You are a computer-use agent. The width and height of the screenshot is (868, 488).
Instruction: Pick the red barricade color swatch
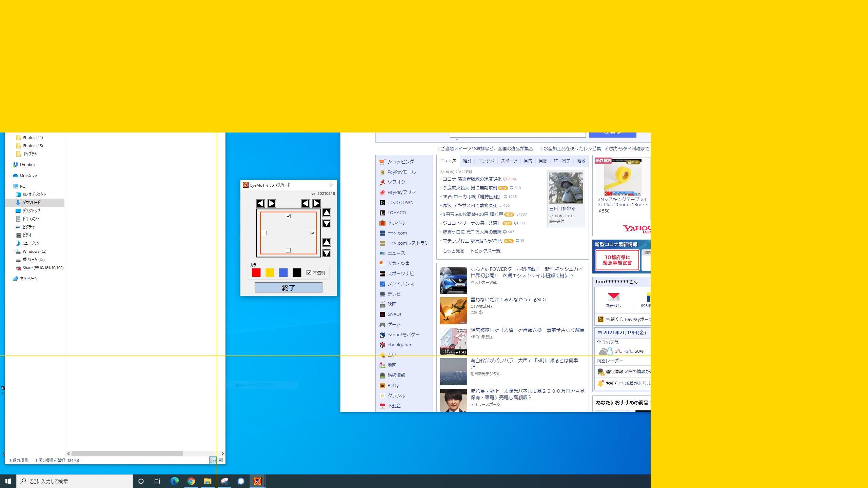(256, 272)
